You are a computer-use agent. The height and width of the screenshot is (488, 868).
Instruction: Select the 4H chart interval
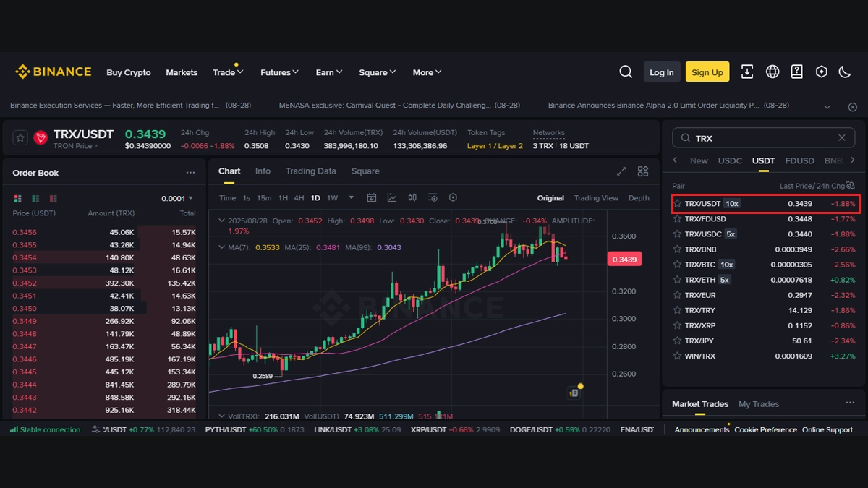click(299, 198)
